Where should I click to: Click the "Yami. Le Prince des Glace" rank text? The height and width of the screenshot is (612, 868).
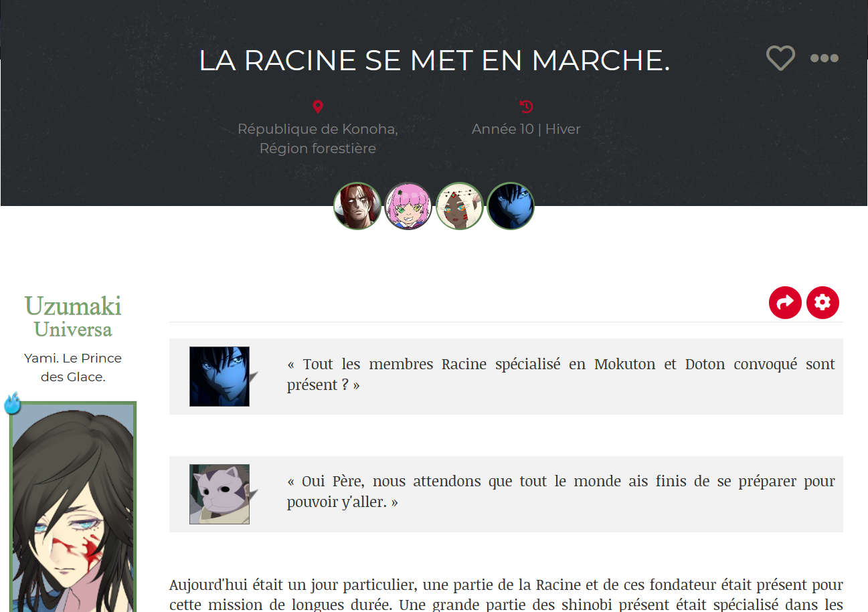coord(73,367)
